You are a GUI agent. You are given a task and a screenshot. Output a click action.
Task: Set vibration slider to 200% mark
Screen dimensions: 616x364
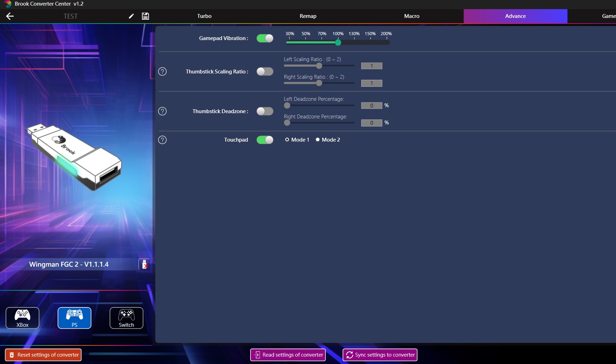tap(386, 43)
